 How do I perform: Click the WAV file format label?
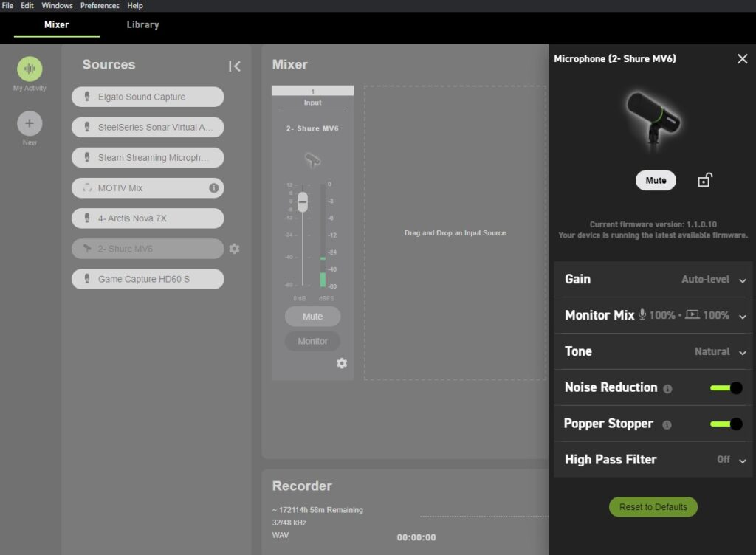pyautogui.click(x=280, y=535)
